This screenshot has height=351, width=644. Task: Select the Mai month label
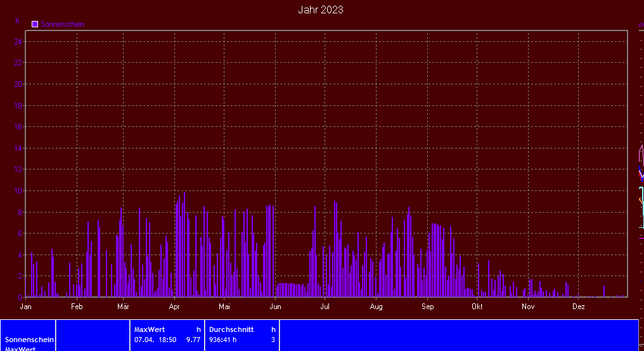coord(224,307)
